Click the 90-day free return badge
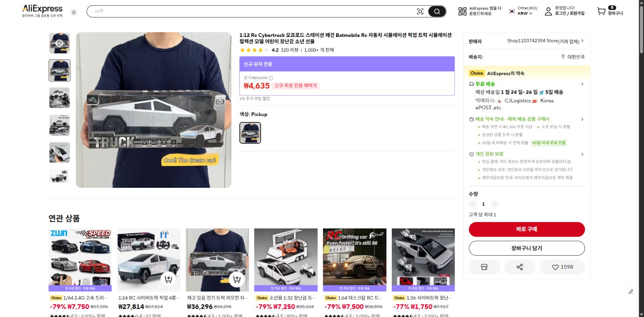This screenshot has height=317, width=644. pyautogui.click(x=549, y=143)
